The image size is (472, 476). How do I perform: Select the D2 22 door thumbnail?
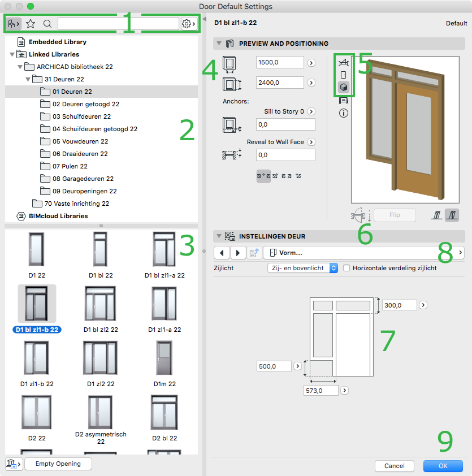pos(37,412)
